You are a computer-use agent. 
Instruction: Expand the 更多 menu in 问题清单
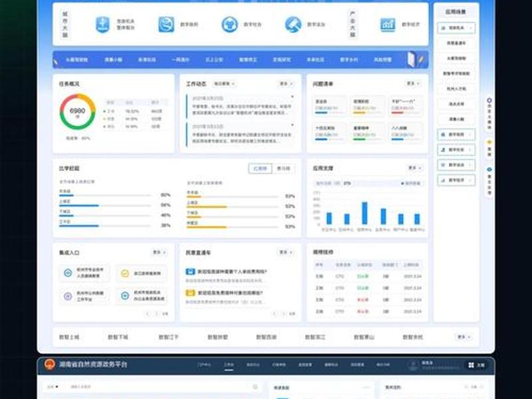point(412,84)
